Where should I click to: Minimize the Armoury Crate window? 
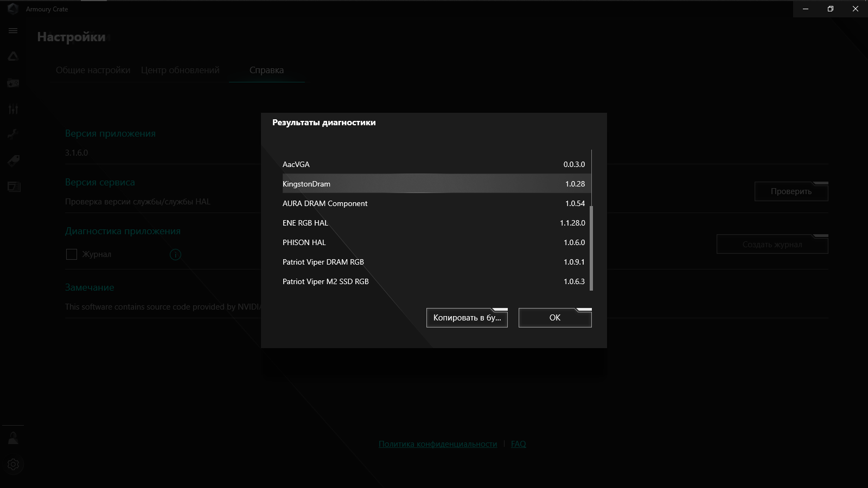pos(806,9)
